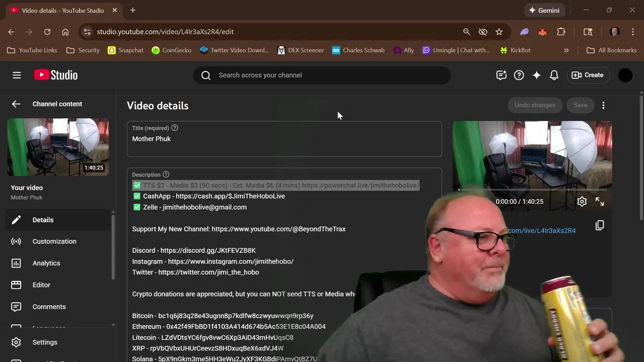Click the Title help question mark icon
Image resolution: width=644 pixels, height=362 pixels.
(175, 128)
